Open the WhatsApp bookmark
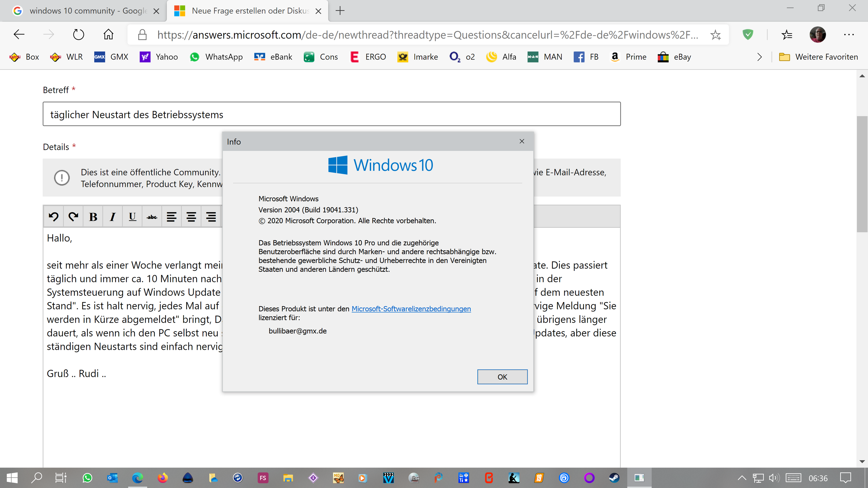The height and width of the screenshot is (488, 868). 216,57
